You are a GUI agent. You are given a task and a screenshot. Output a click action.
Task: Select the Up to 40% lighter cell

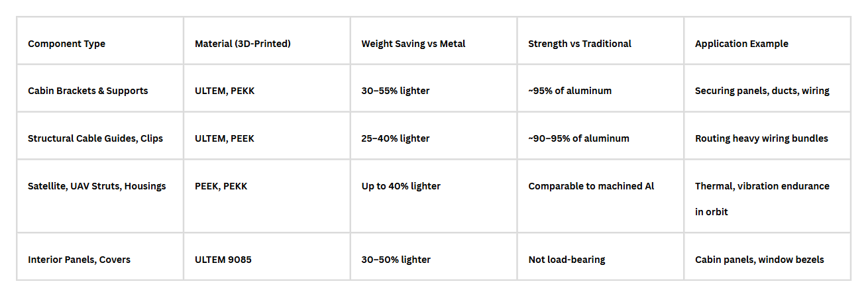click(434, 196)
